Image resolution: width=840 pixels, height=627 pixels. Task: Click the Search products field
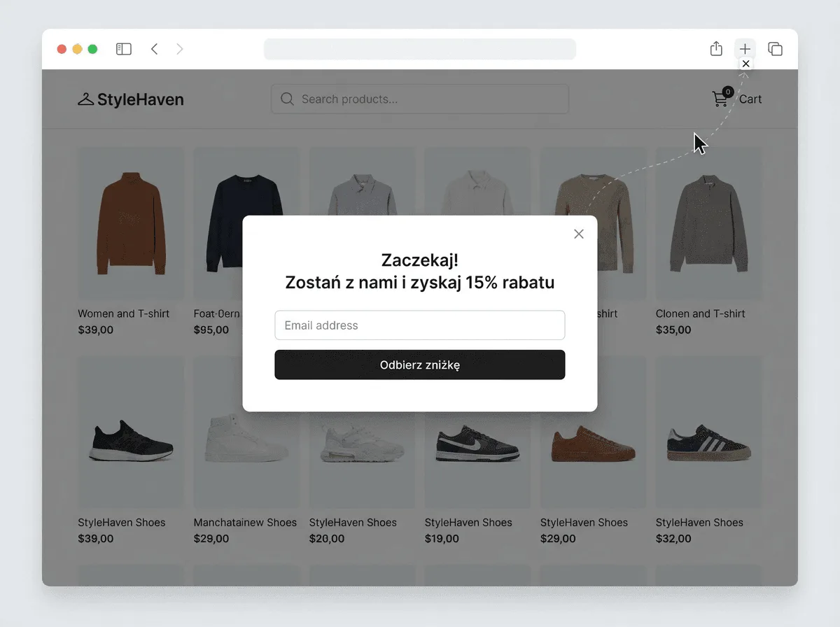coord(420,99)
